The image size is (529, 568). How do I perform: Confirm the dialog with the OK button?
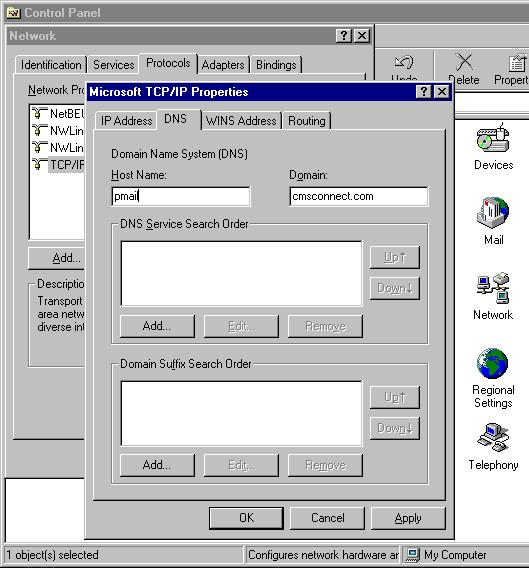point(246,518)
